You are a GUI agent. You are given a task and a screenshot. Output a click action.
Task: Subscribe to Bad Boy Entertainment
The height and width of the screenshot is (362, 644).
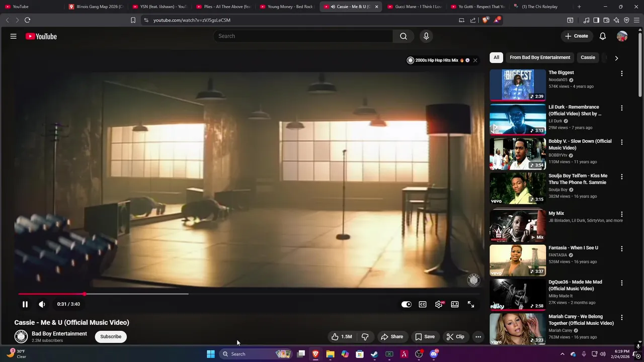tap(111, 337)
